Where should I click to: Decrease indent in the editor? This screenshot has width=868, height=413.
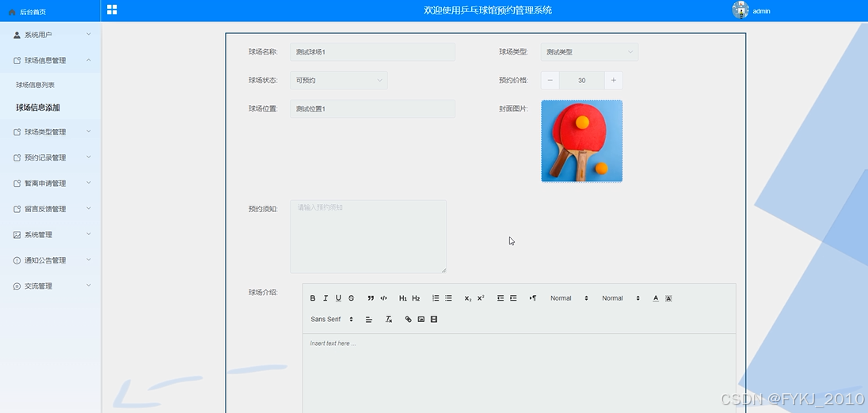pos(501,298)
